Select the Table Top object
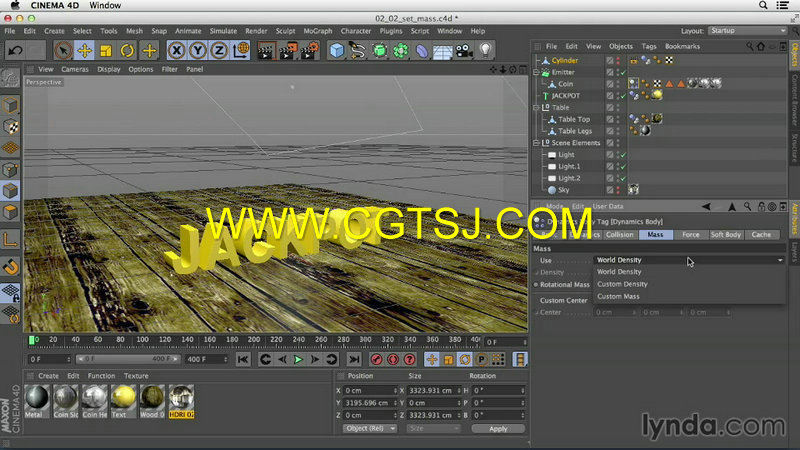 pos(573,119)
